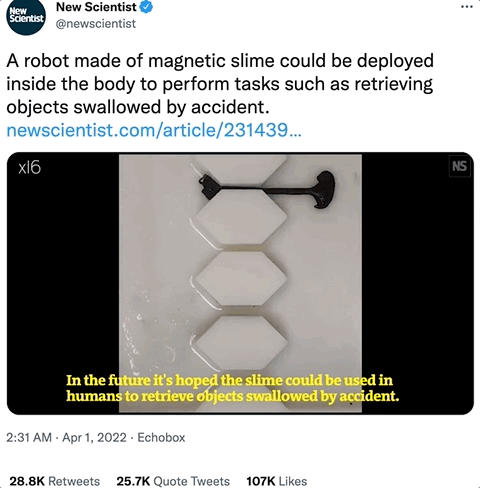Screen dimensions: 480x488
Task: Click the Apr 1, 2022 date
Action: click(94, 437)
